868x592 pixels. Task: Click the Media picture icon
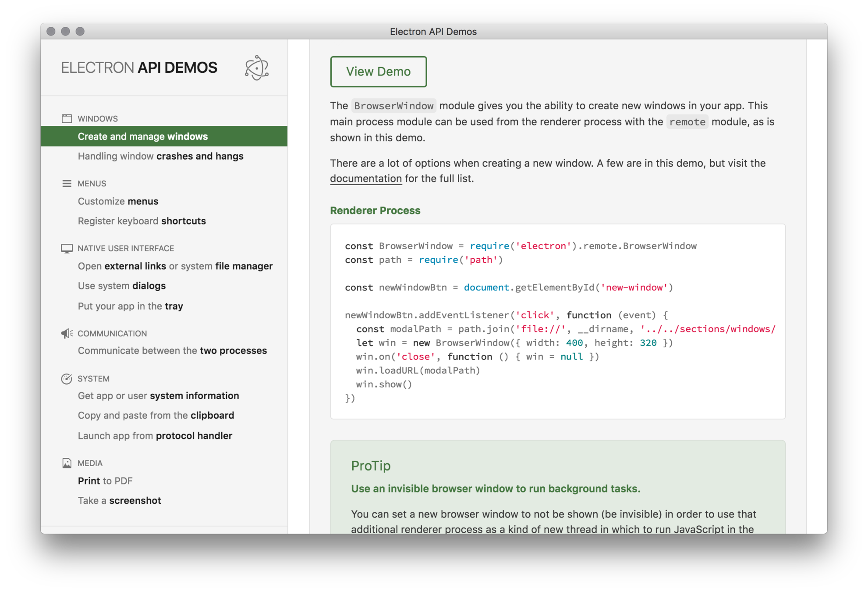(67, 463)
